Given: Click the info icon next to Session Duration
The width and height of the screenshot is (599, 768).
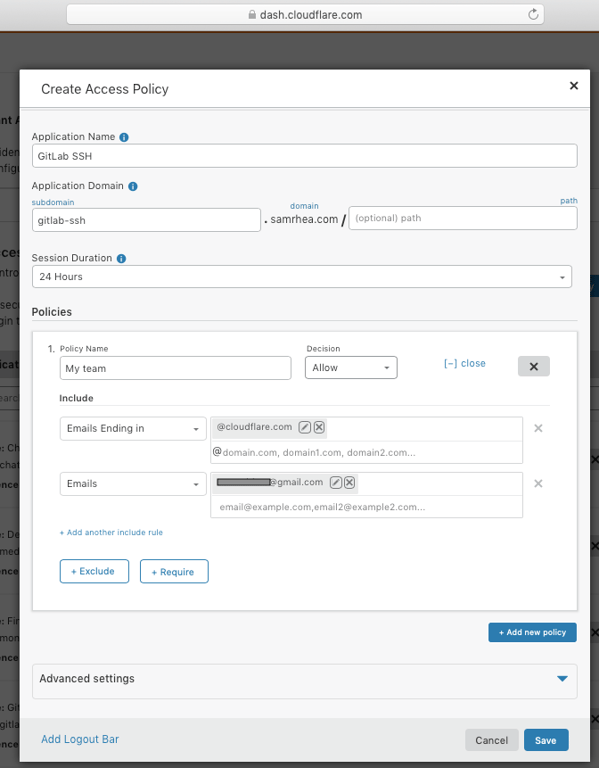Looking at the screenshot, I should (121, 258).
